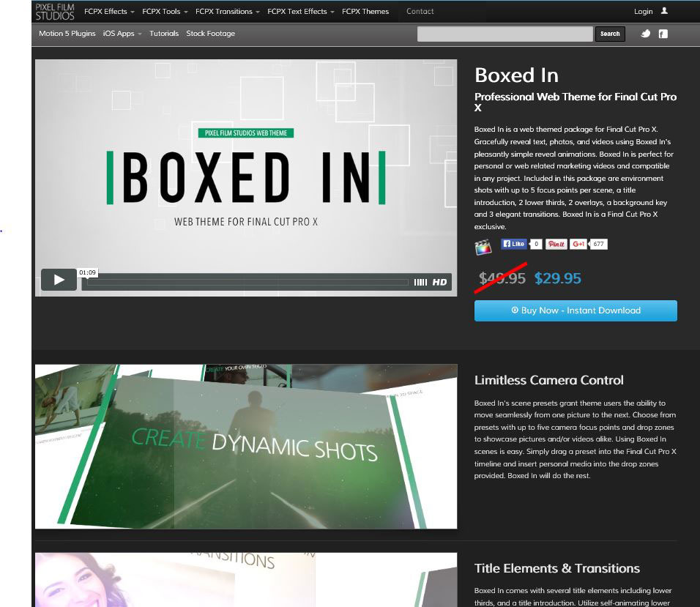
Task: Click the crossed-out $49.95 original price
Action: 502,278
